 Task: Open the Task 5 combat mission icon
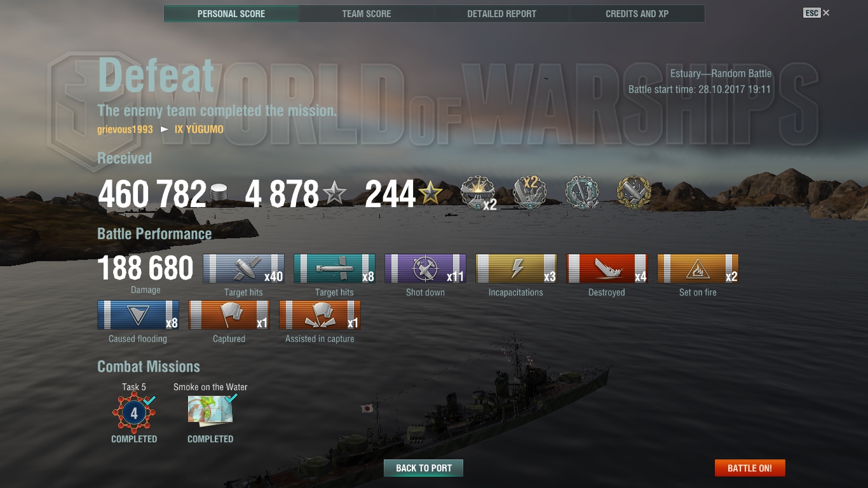coord(134,414)
